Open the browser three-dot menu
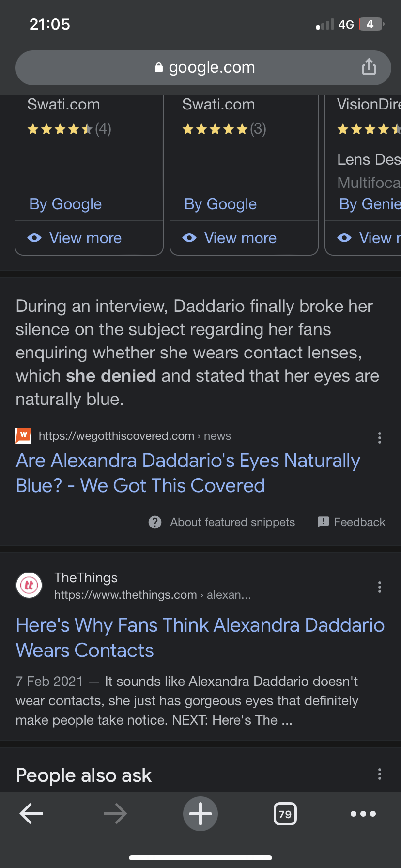 point(363,814)
